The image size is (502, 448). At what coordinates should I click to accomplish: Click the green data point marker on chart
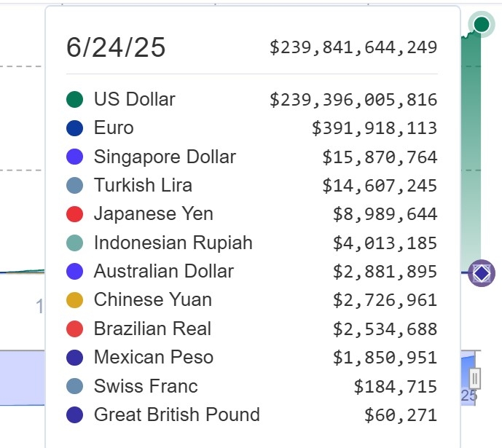(x=482, y=25)
